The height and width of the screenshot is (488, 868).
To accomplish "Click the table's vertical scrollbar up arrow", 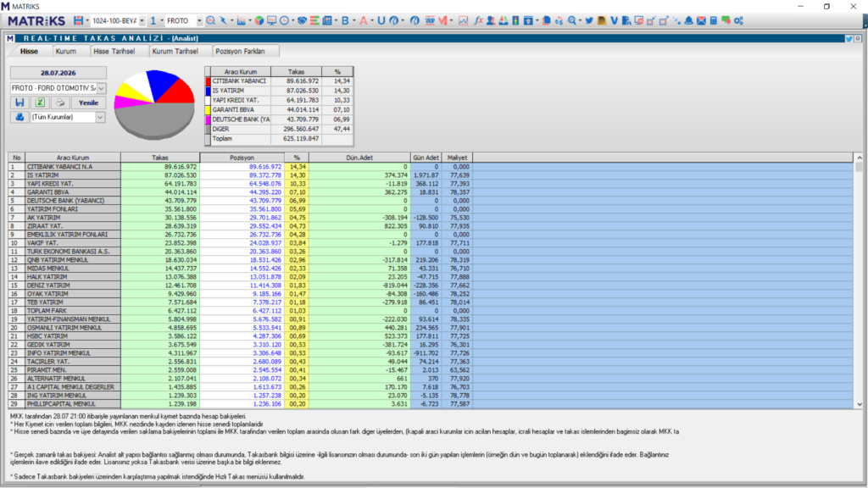I will coord(859,158).
